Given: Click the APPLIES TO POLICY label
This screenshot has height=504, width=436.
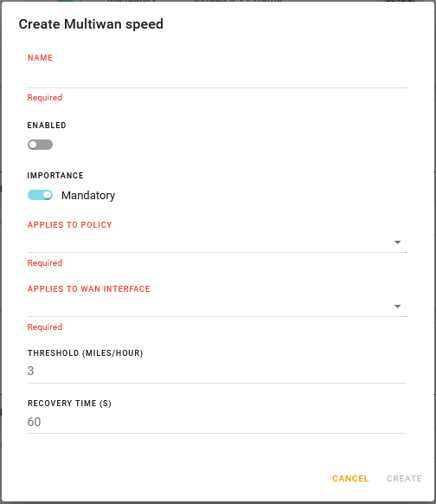Looking at the screenshot, I should click(70, 225).
